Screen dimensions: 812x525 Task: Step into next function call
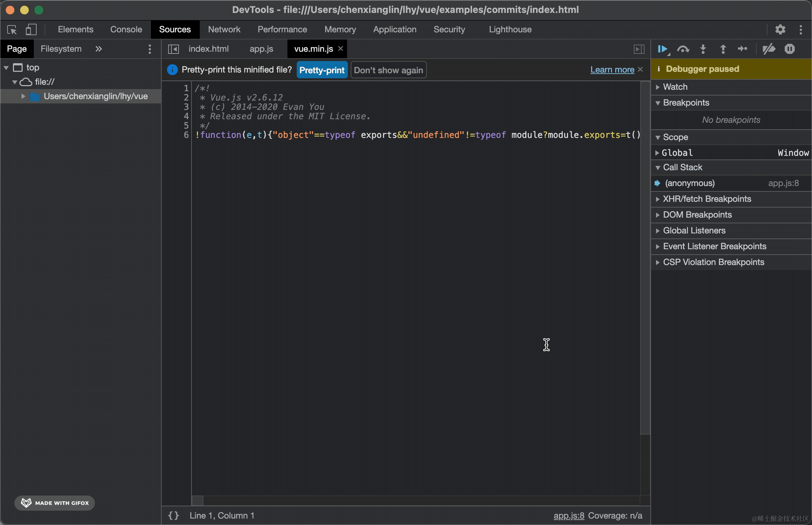(703, 49)
